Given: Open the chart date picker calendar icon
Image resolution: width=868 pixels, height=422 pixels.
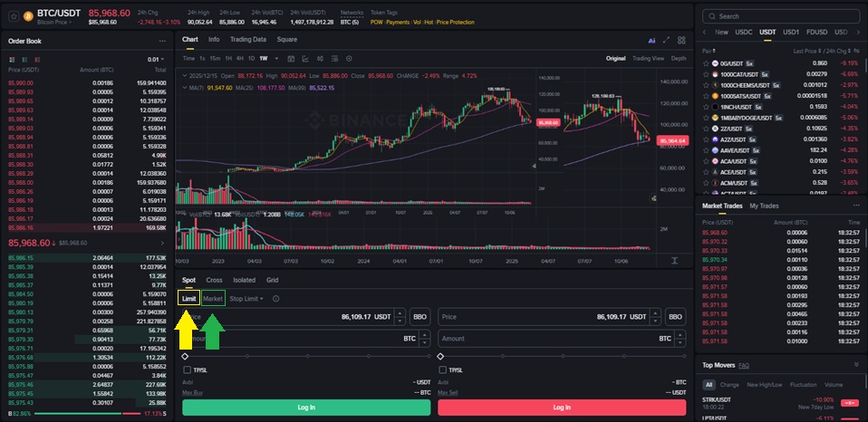Looking at the screenshot, I should 291,59.
